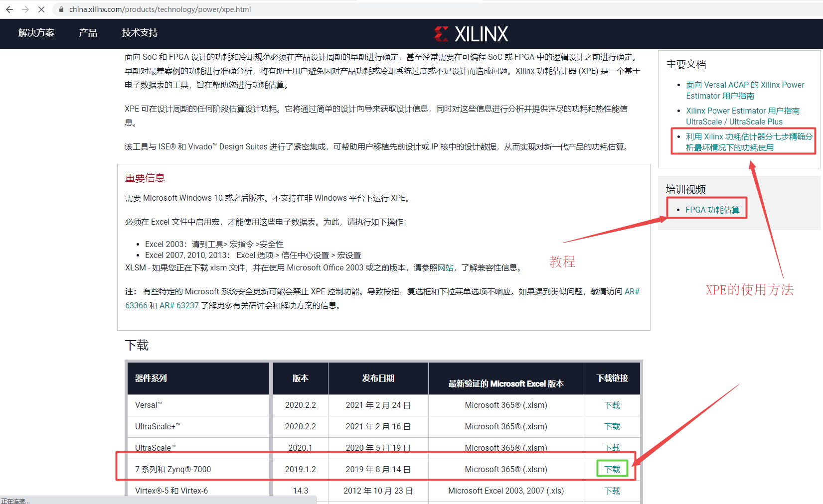
Task: Open the 技术支持 menu
Action: point(140,33)
